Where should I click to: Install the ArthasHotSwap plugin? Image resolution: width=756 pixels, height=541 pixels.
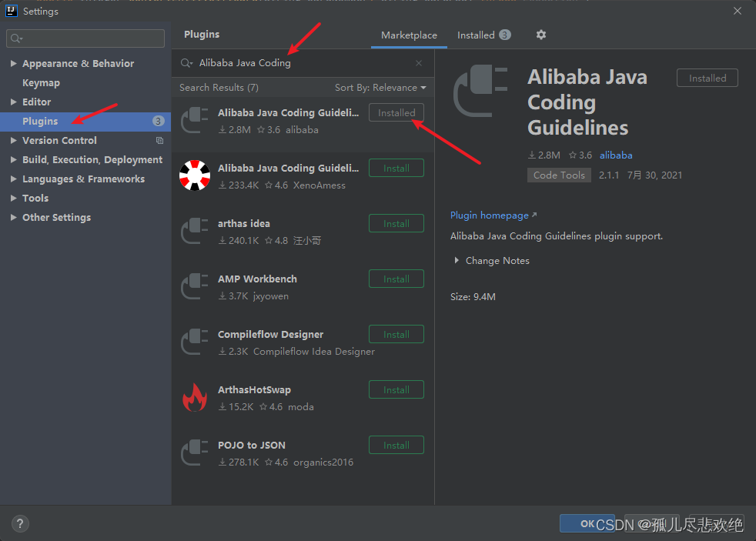[x=396, y=389]
